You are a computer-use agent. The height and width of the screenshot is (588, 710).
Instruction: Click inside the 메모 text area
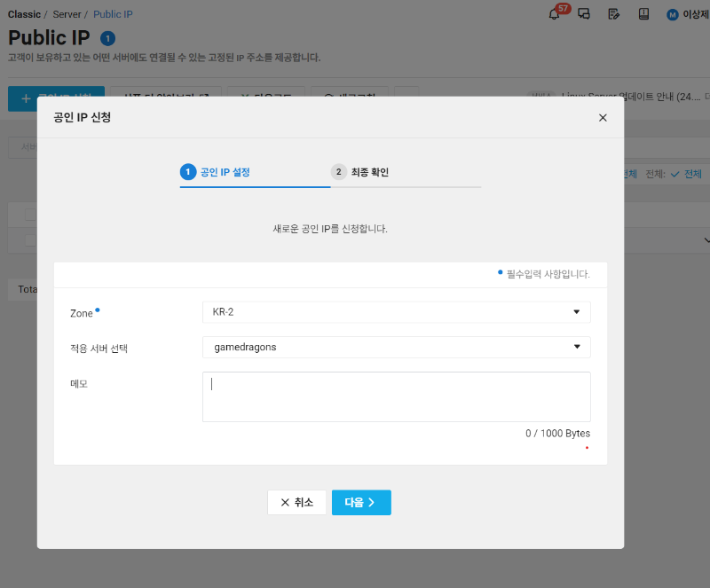[x=396, y=395]
